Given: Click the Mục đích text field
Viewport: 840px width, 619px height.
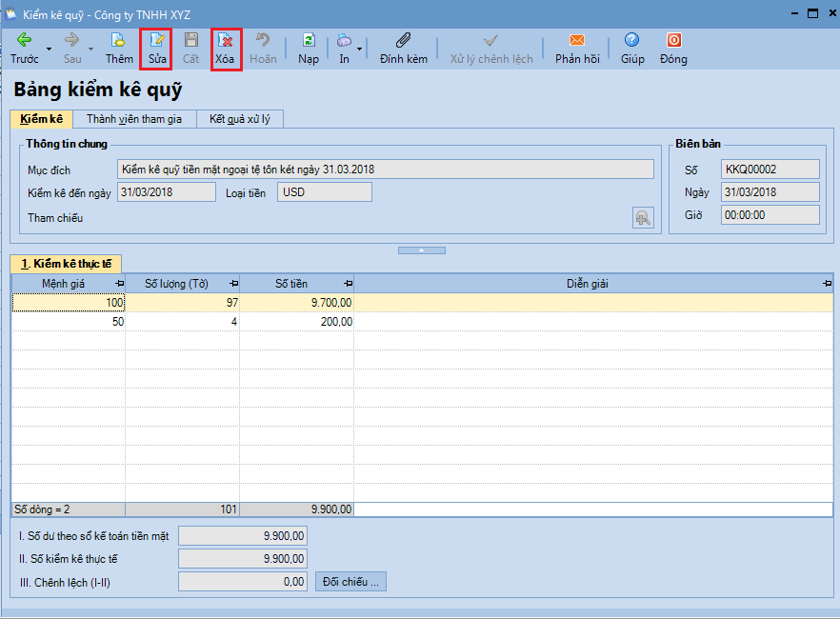Looking at the screenshot, I should [385, 170].
